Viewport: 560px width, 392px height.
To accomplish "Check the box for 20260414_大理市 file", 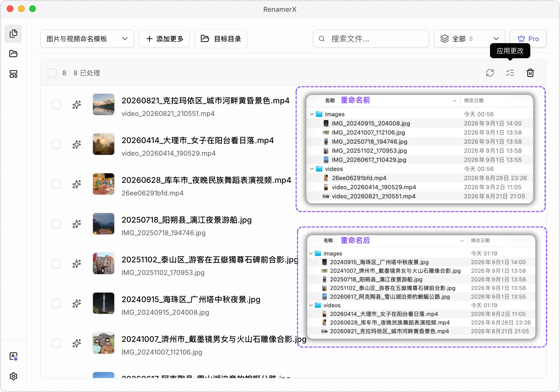I will (57, 144).
